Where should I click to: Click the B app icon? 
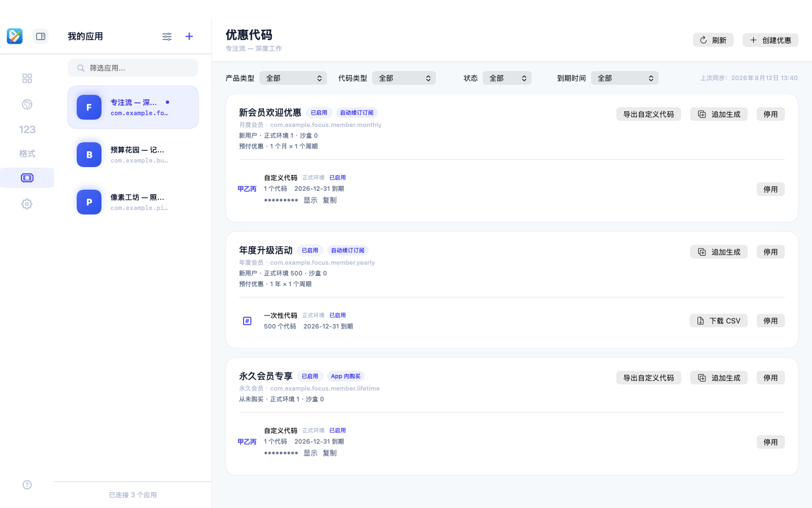click(89, 155)
